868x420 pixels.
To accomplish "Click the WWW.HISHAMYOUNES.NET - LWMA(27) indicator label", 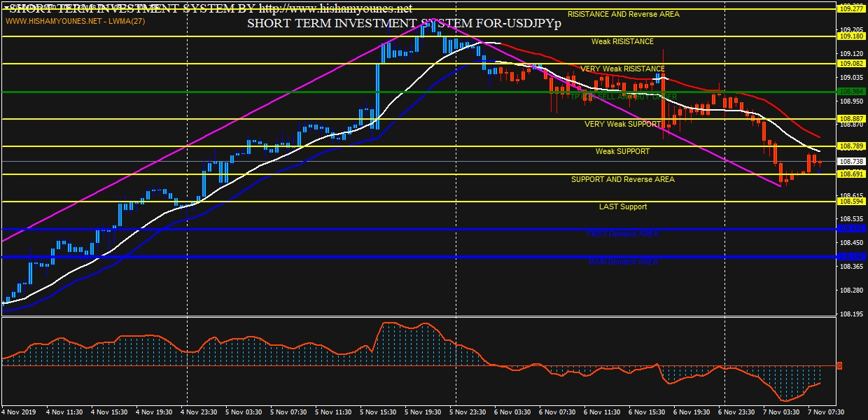I will click(75, 21).
